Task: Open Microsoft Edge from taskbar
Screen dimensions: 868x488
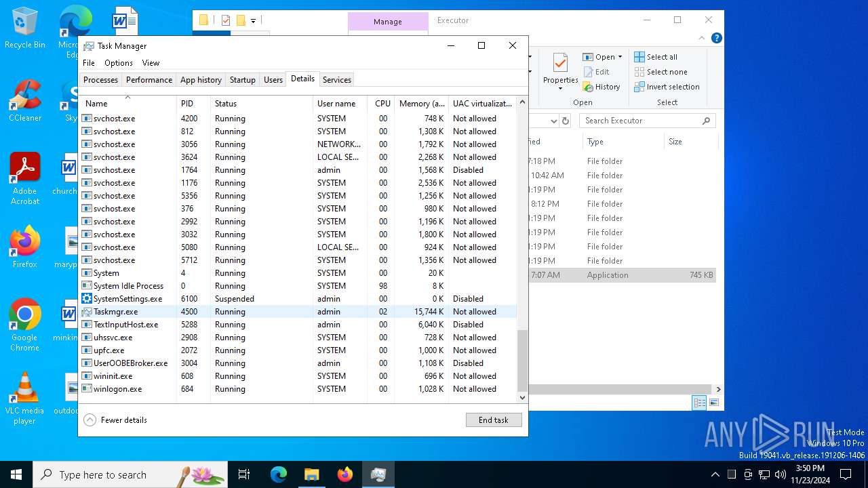Action: [x=279, y=474]
